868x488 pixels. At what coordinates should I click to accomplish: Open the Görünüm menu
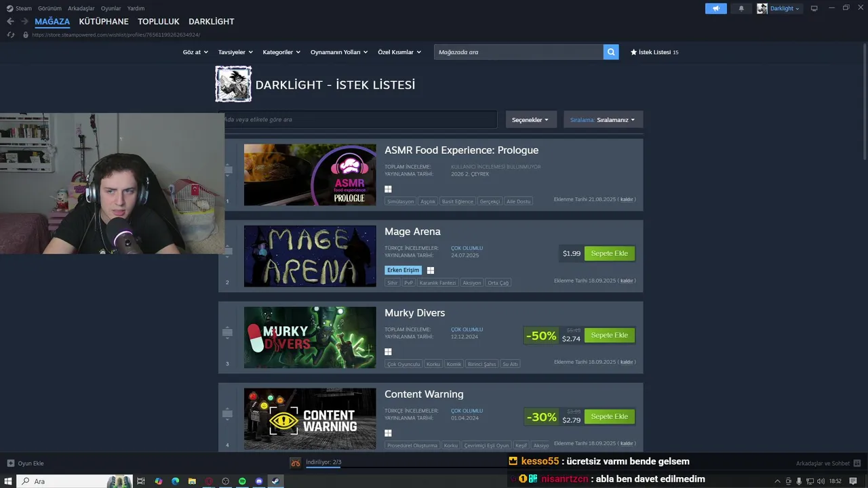(x=50, y=8)
